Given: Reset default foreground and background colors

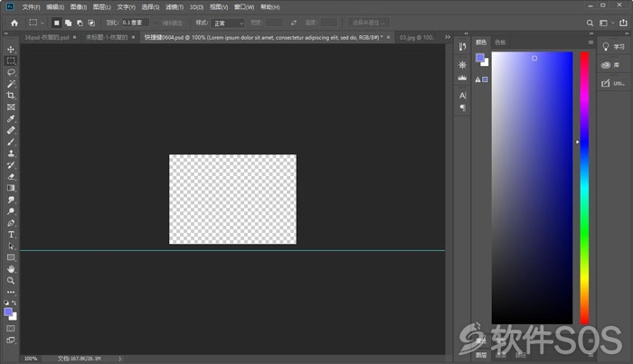Looking at the screenshot, I should [x=6, y=303].
